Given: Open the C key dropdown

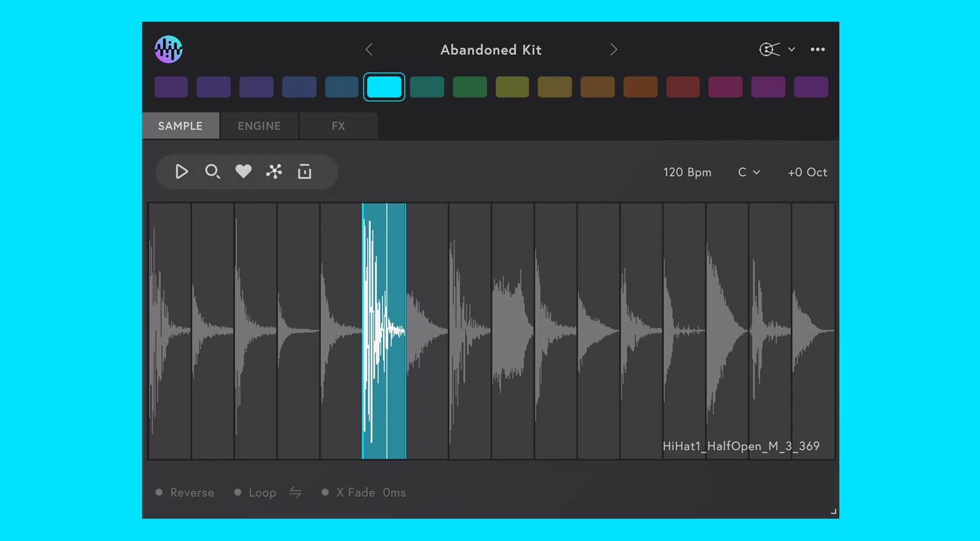Looking at the screenshot, I should coord(749,172).
